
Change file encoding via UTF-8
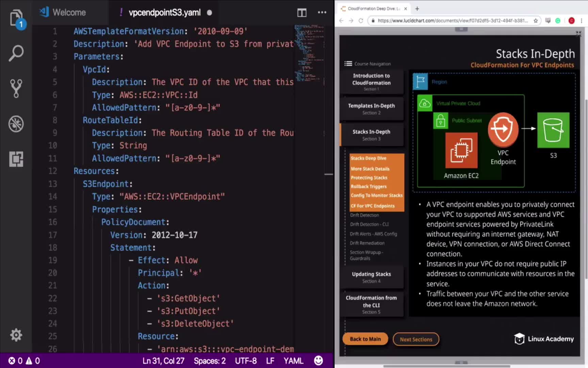246,361
